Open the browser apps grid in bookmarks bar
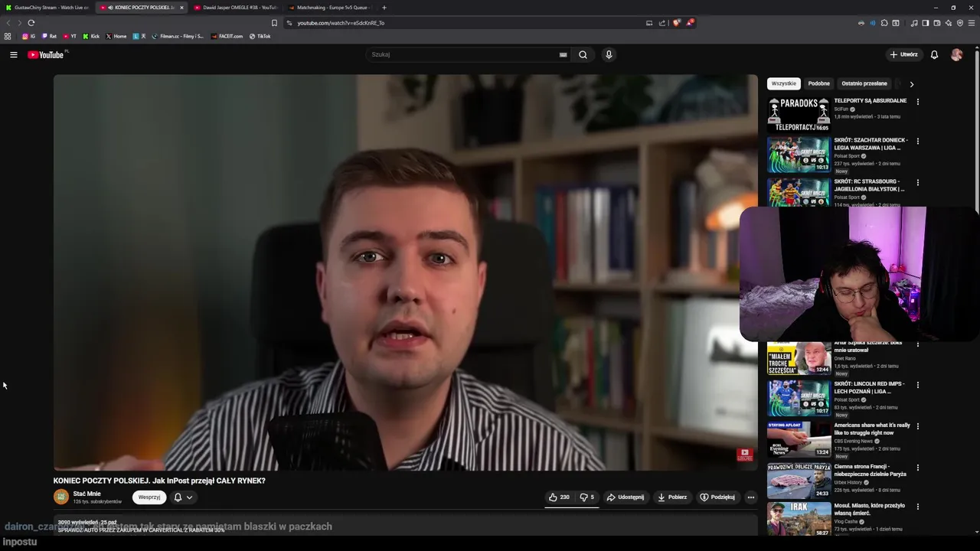The image size is (980, 551). [8, 36]
